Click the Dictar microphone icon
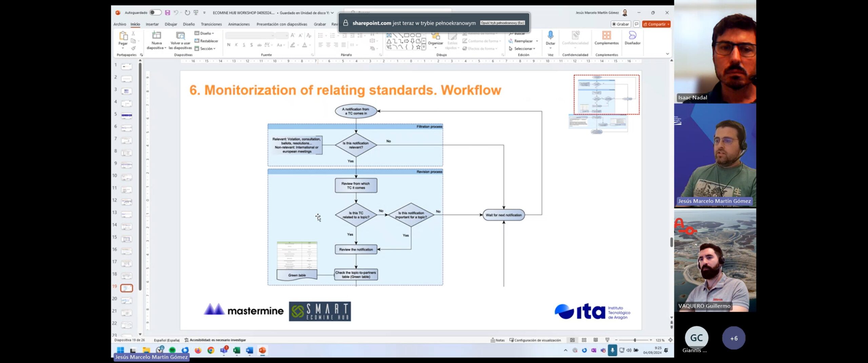 [550, 36]
